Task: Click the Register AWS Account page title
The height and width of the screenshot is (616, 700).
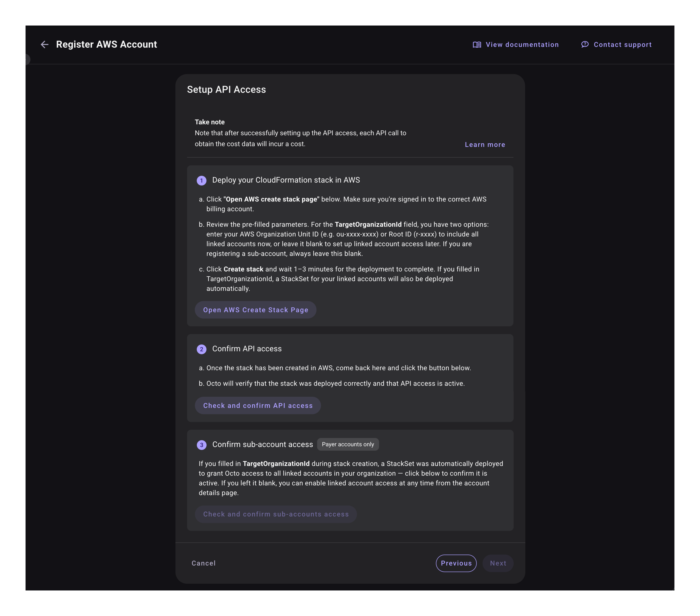Action: click(x=106, y=44)
